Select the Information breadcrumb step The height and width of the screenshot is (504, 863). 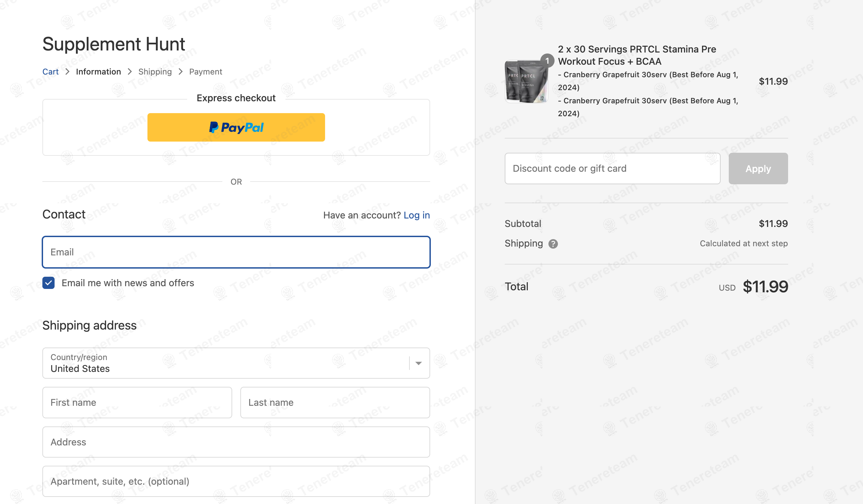[x=98, y=71]
